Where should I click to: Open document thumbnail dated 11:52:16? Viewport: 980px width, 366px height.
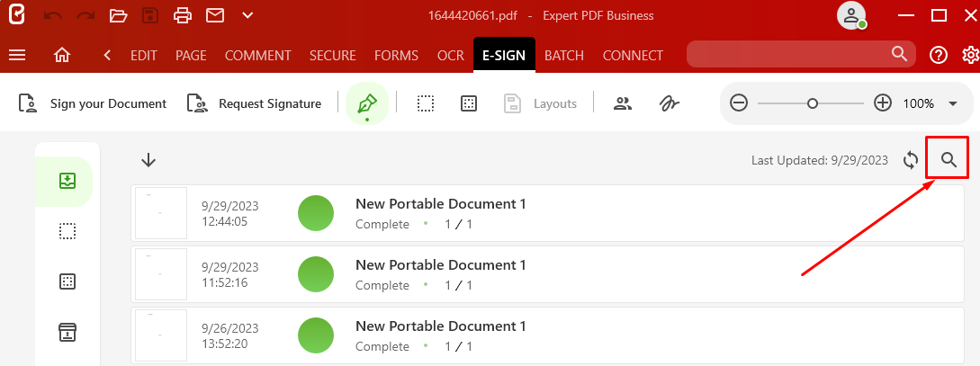coord(161,274)
